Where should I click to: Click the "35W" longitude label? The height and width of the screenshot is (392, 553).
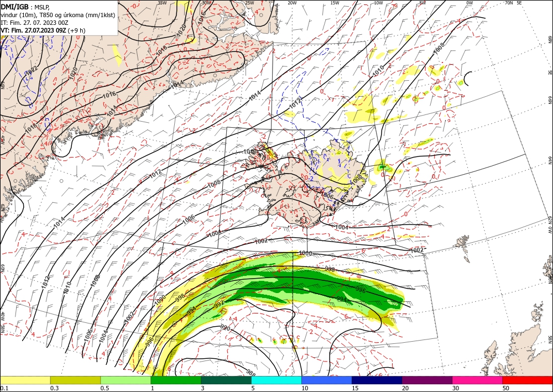pos(162,3)
